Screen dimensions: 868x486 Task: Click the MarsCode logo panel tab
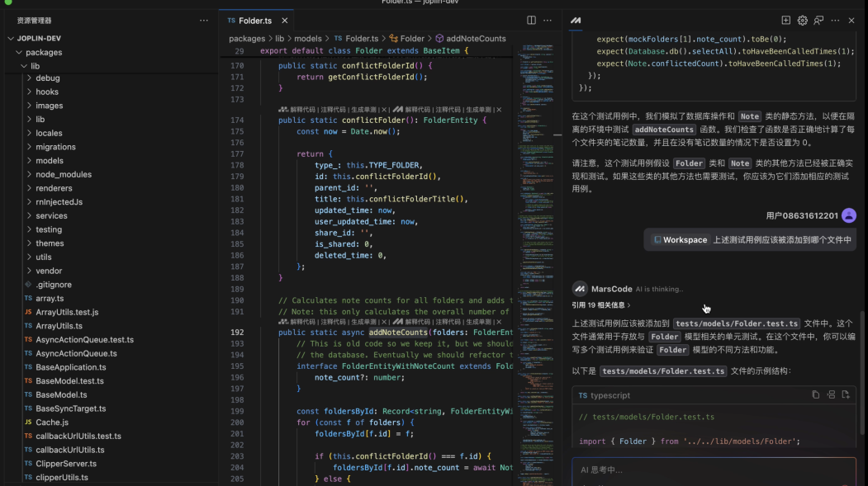[576, 21]
